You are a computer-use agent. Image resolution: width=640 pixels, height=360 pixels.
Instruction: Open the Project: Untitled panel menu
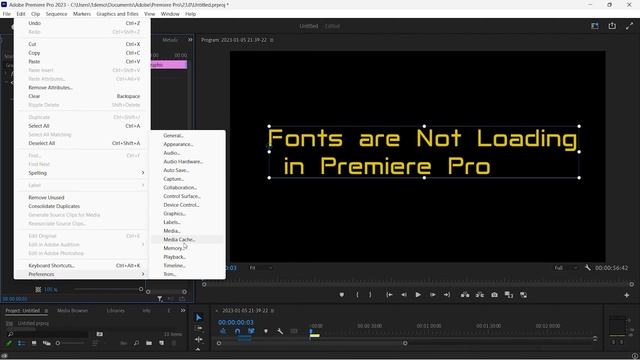point(46,311)
